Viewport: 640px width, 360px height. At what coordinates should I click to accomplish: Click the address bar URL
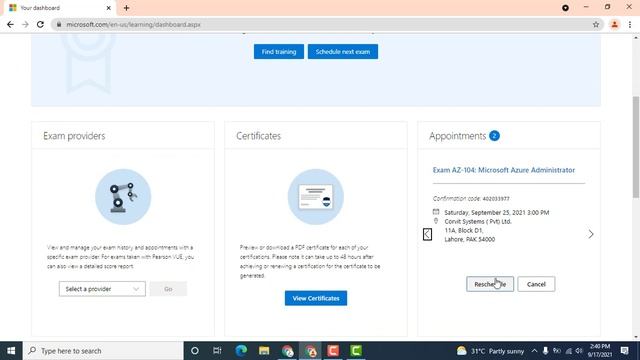click(x=133, y=24)
